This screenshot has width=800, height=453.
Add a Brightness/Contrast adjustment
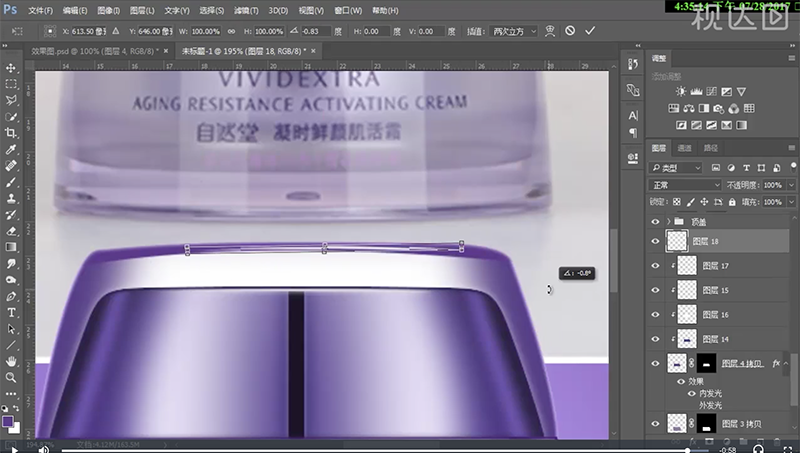[x=681, y=92]
